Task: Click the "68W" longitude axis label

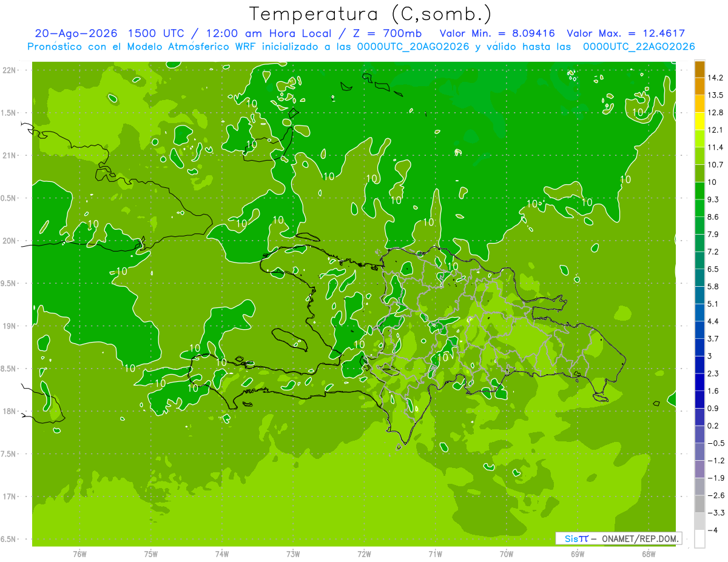Action: point(649,554)
